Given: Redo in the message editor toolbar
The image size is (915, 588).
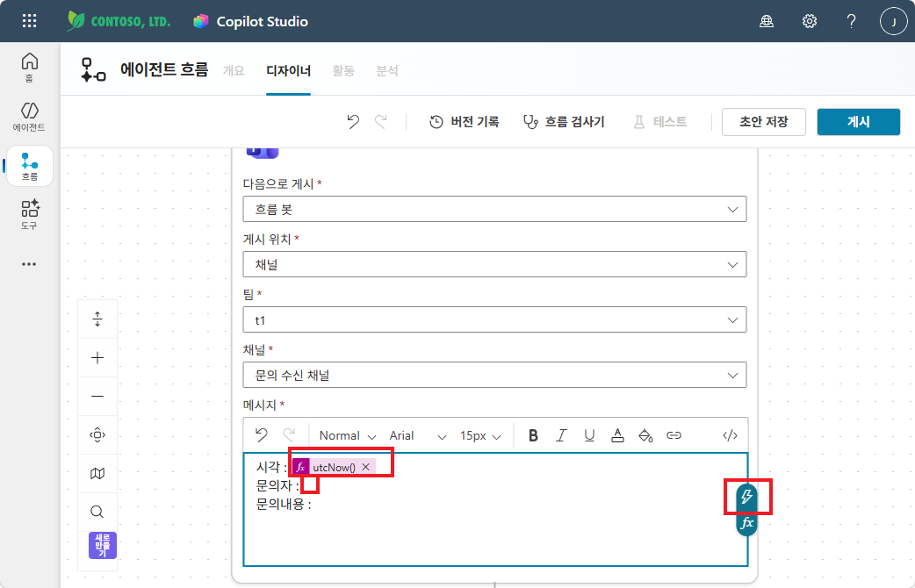Looking at the screenshot, I should 289,435.
